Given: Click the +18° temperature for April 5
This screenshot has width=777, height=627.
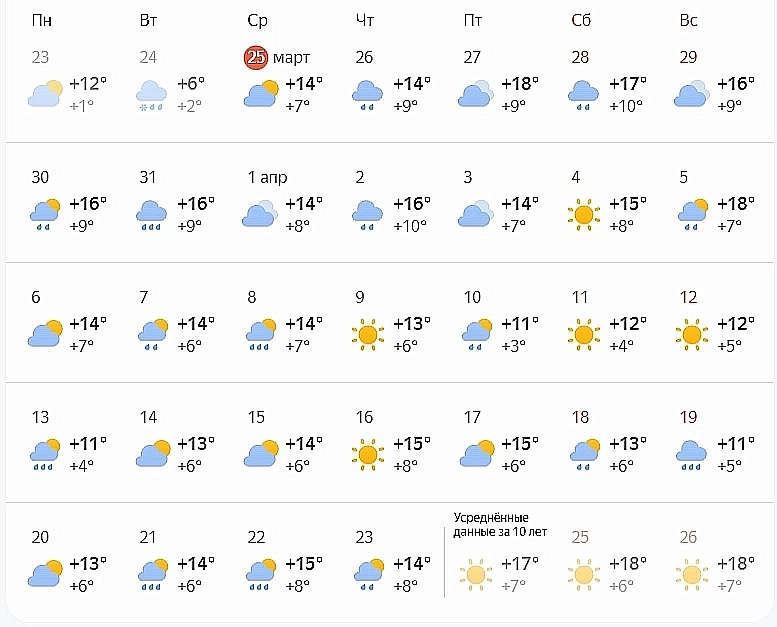Looking at the screenshot, I should [x=735, y=205].
